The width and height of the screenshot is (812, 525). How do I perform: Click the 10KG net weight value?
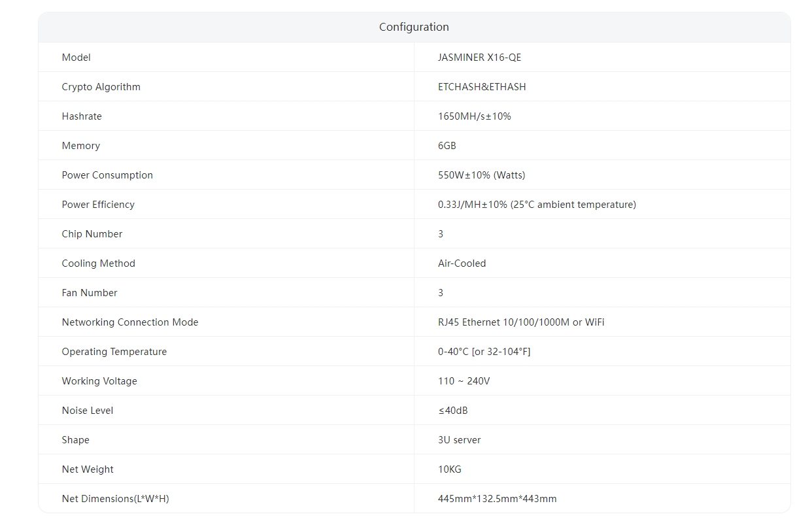click(449, 469)
